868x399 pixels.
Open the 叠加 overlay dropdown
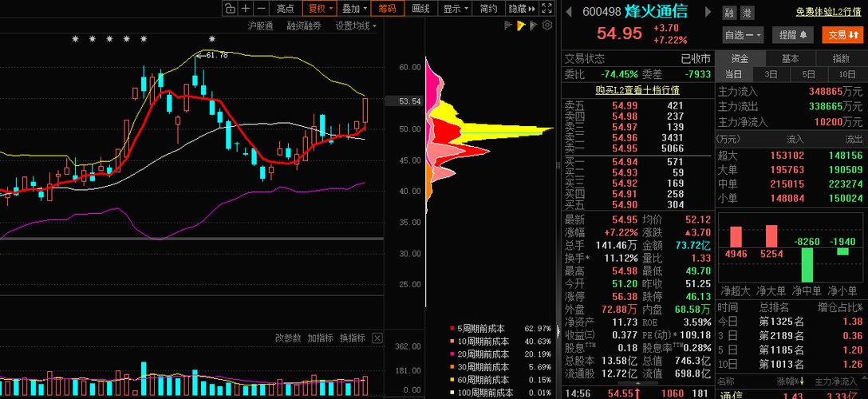(354, 8)
